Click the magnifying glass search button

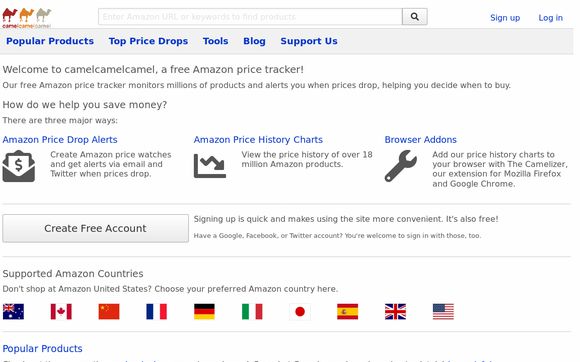415,17
